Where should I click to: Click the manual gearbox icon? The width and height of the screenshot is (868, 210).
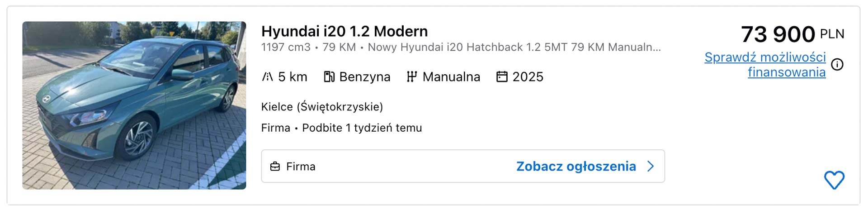pos(411,77)
